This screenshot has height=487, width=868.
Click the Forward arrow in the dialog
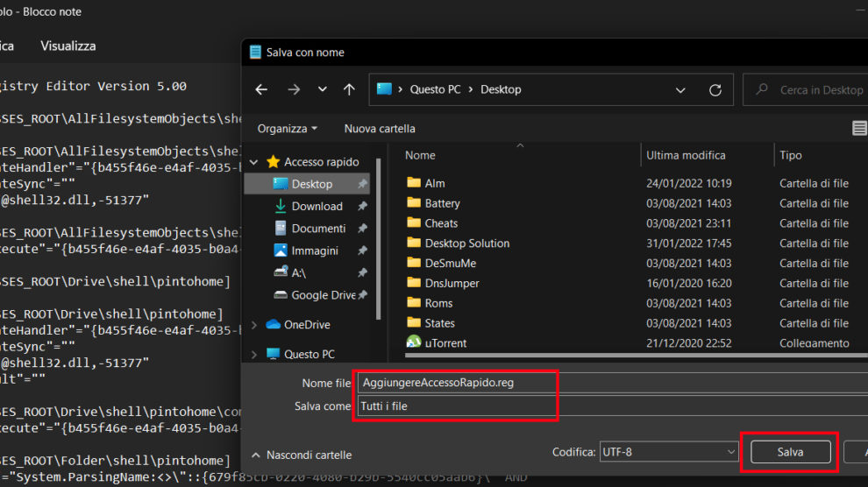(294, 89)
